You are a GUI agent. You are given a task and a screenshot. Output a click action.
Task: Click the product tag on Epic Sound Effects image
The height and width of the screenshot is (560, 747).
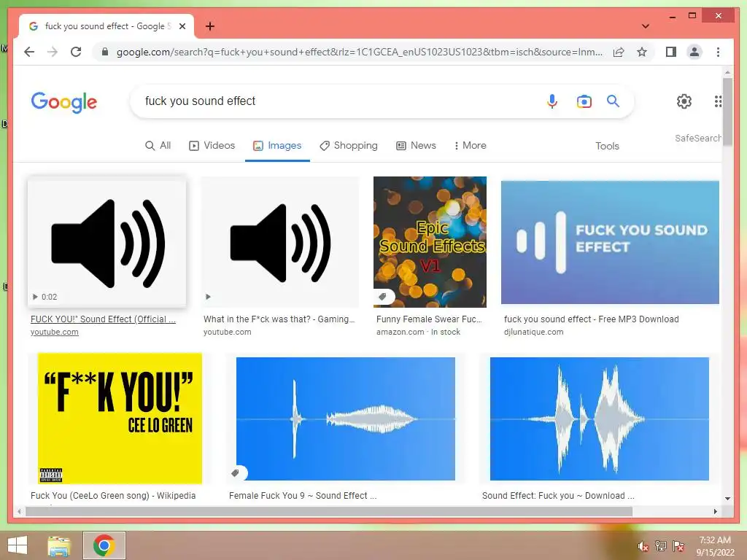tap(382, 297)
